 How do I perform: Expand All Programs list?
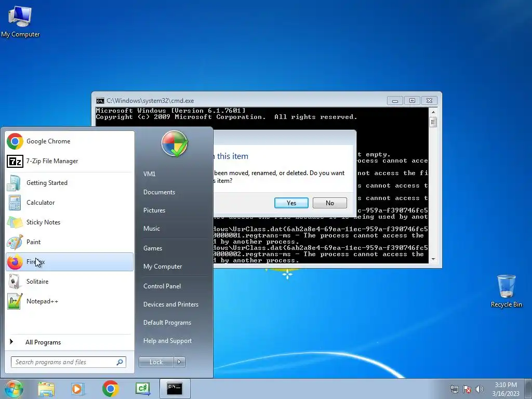coord(70,342)
